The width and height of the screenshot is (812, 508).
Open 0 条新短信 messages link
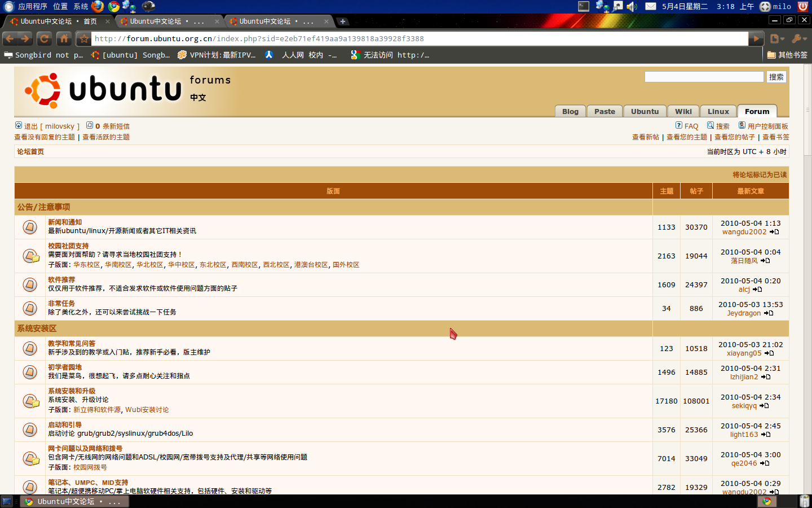click(x=112, y=126)
